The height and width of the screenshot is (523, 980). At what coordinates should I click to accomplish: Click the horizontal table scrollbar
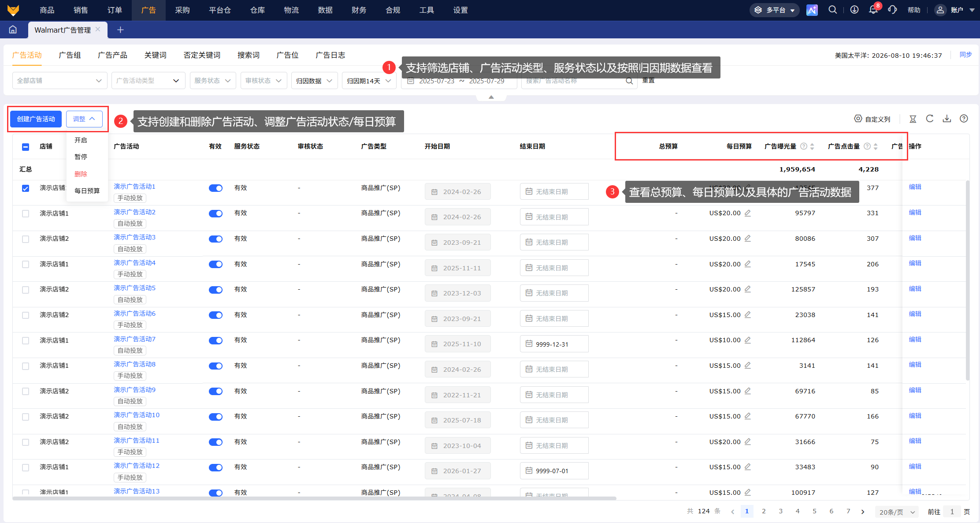tap(314, 498)
